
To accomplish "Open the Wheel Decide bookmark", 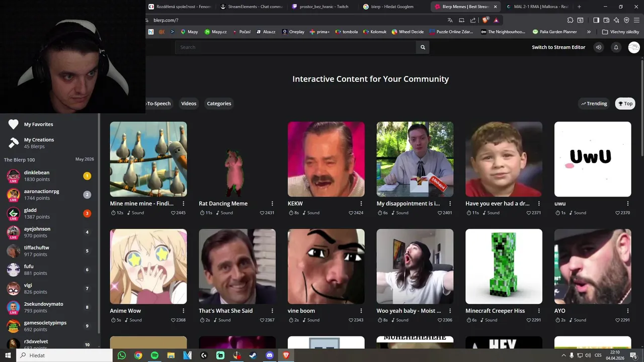I will 408,32.
